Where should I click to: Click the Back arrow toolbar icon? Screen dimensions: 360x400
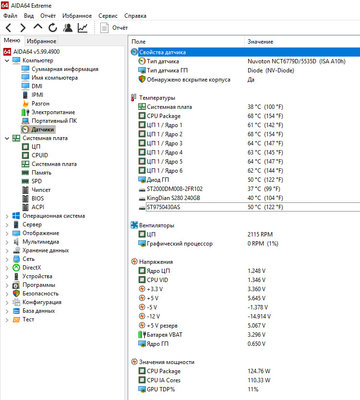[x=9, y=28]
